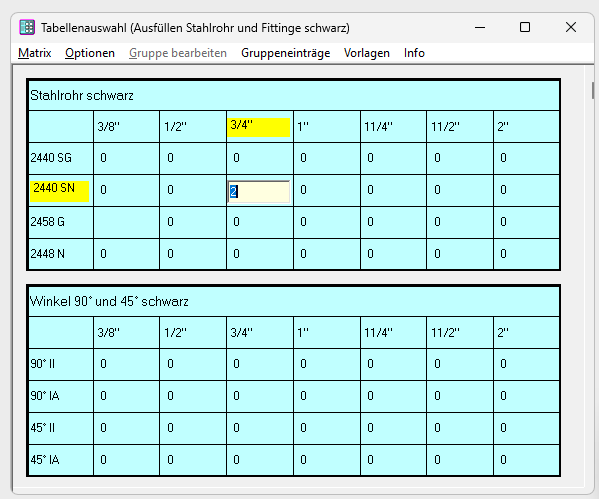Open the Vorlagen menu

pos(367,53)
